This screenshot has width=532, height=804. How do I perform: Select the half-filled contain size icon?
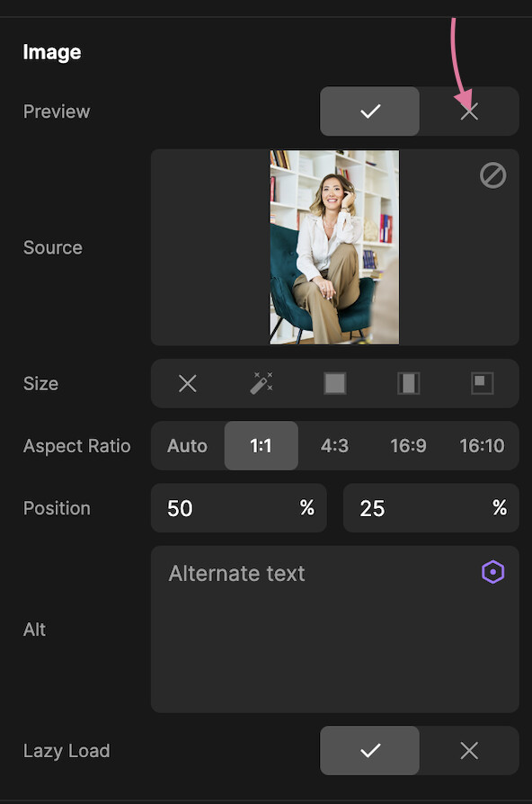[x=409, y=383]
